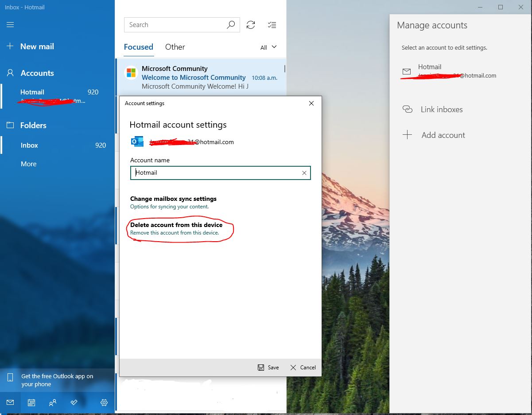Close the Account settings dialog
Viewport: 532px width, 415px height.
point(311,103)
